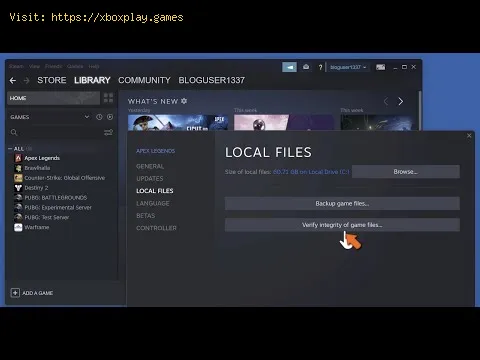The height and width of the screenshot is (360, 480).
Task: Click the Browse button
Action: (x=406, y=172)
